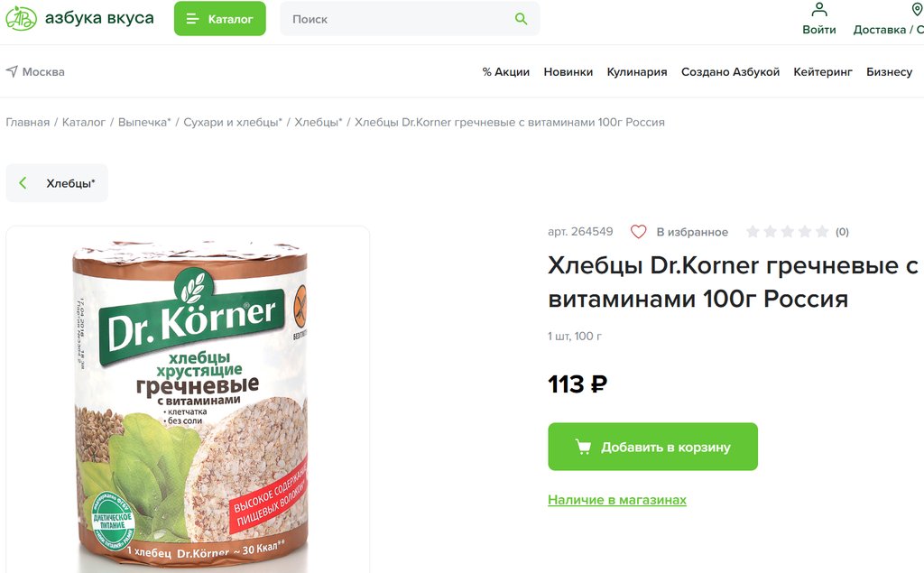The image size is (924, 573).
Task: Click the delivery location pin icon
Action: pos(917,10)
